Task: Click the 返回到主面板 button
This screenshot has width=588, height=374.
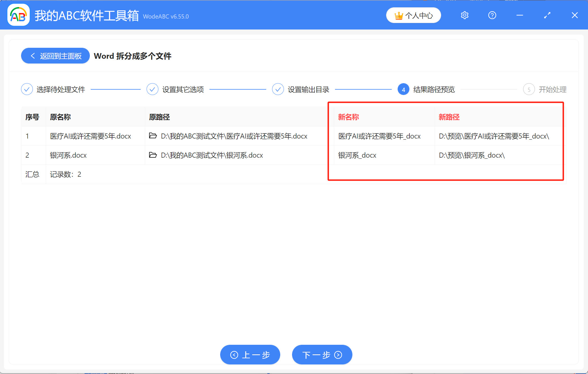Action: pos(55,56)
